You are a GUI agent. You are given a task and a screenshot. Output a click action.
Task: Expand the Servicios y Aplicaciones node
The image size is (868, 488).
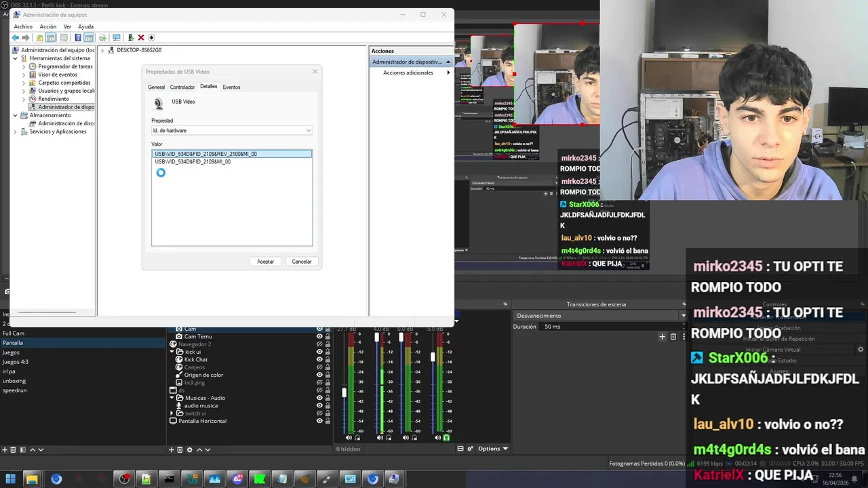coord(15,131)
